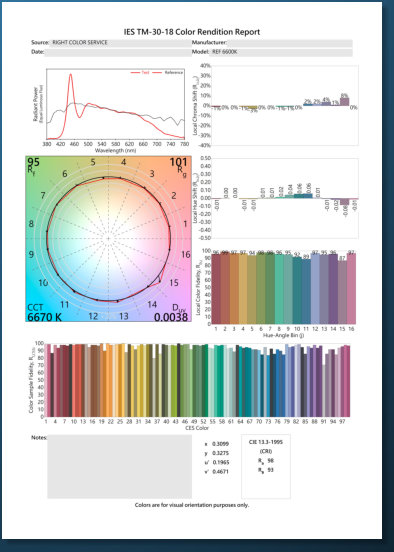394x552 pixels.
Task: Click the 8% local chroma shift bar
Action: click(x=345, y=101)
